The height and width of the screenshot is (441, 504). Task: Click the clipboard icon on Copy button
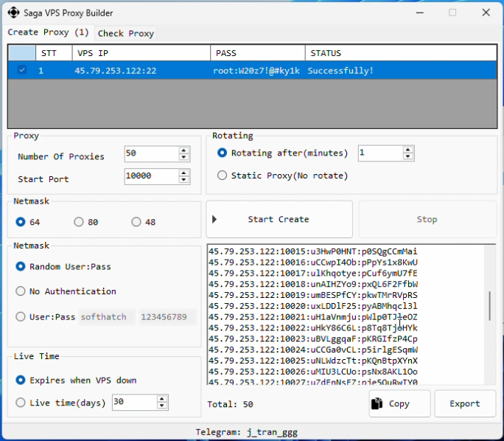(377, 403)
